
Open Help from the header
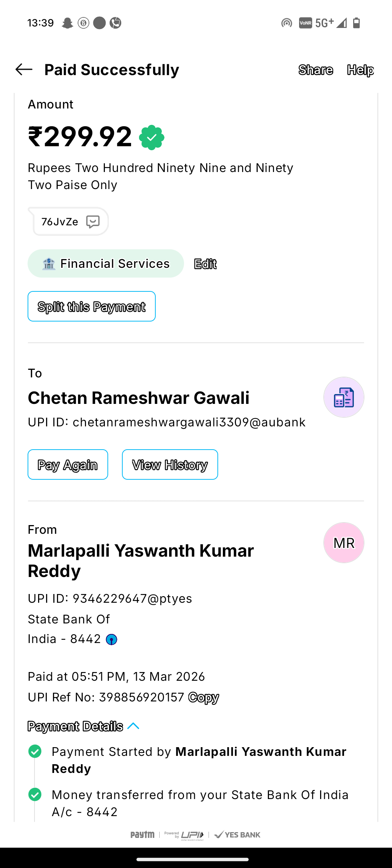pos(360,70)
